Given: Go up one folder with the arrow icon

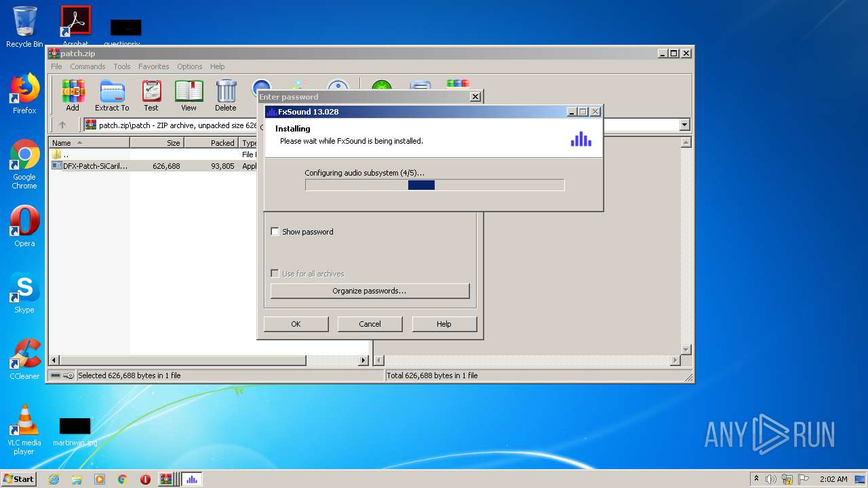Looking at the screenshot, I should click(62, 125).
